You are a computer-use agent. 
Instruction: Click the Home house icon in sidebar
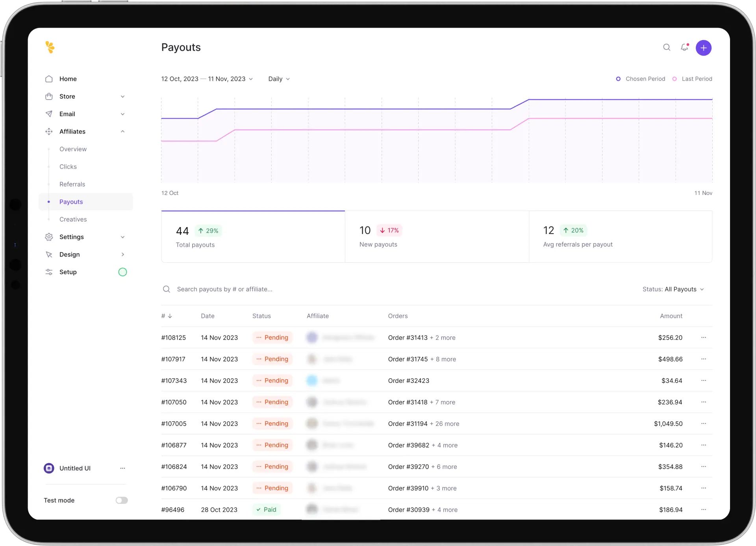click(x=49, y=79)
